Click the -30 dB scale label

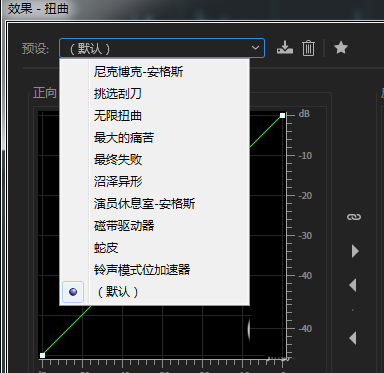pos(305,236)
